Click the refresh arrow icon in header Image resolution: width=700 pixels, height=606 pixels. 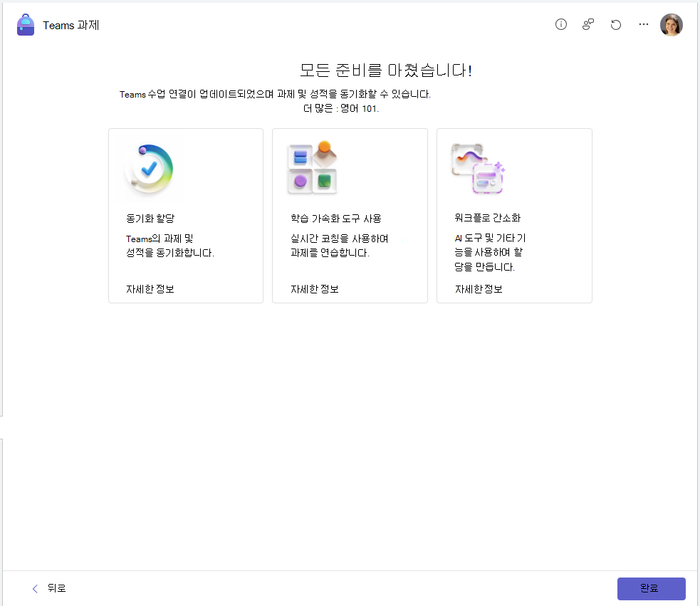tap(616, 24)
